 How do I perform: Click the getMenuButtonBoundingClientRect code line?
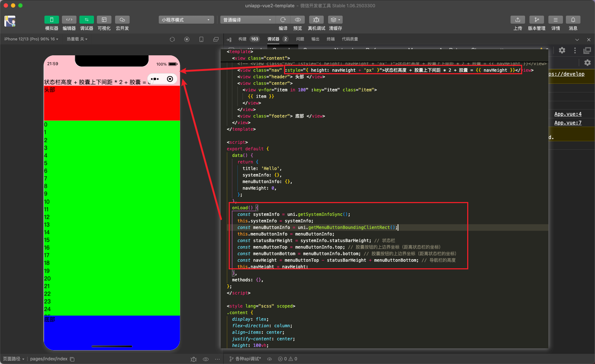318,227
